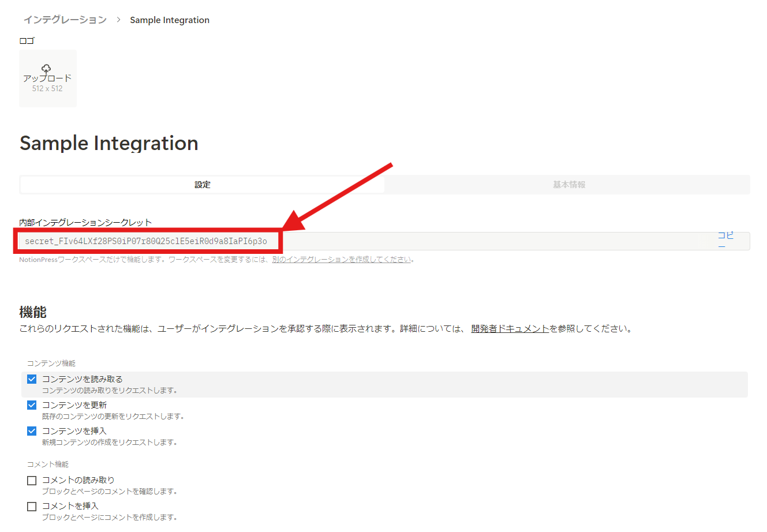Click the 512 x 512 size hint
Screen dimensions: 767x532
click(47, 89)
